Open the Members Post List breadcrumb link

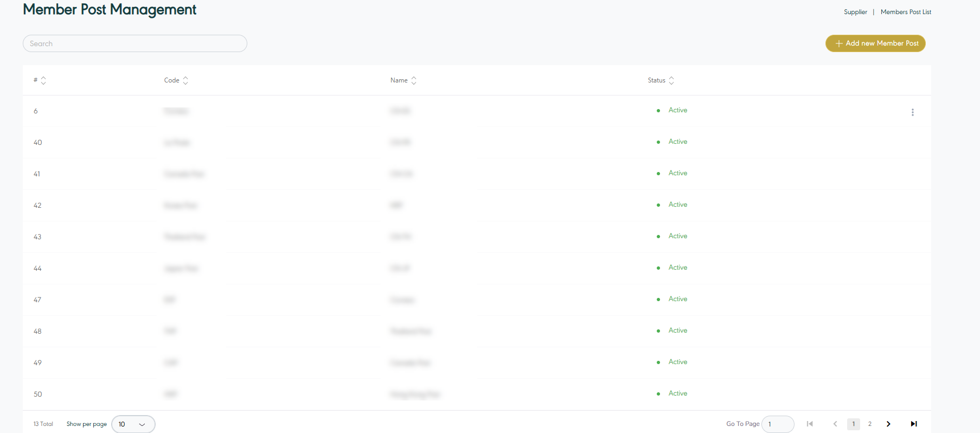tap(906, 12)
